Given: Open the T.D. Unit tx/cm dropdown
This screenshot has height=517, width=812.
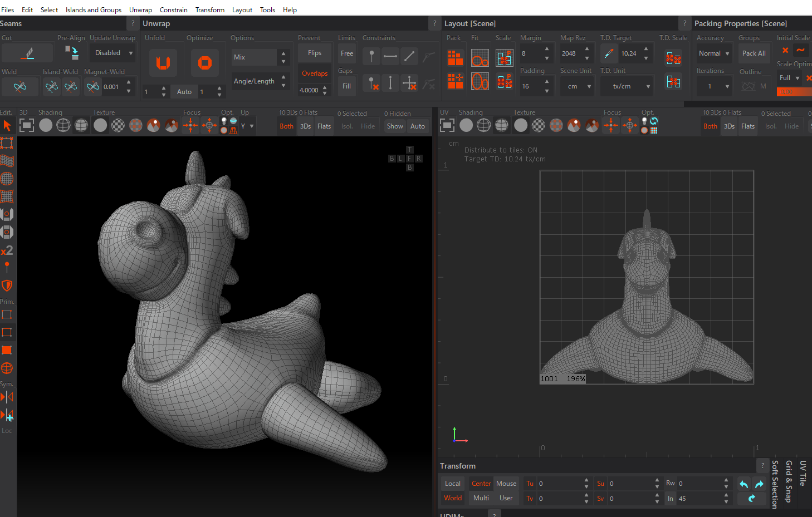Looking at the screenshot, I should [627, 86].
